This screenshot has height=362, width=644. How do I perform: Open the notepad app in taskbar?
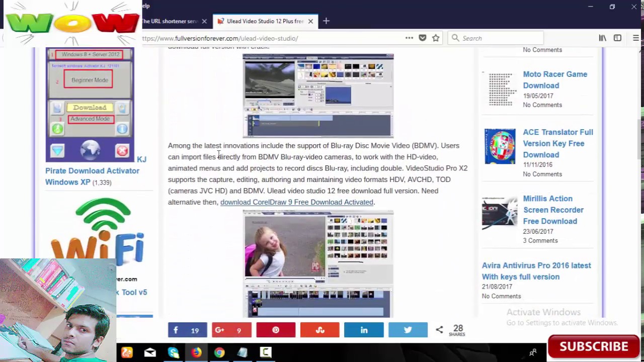click(x=243, y=353)
